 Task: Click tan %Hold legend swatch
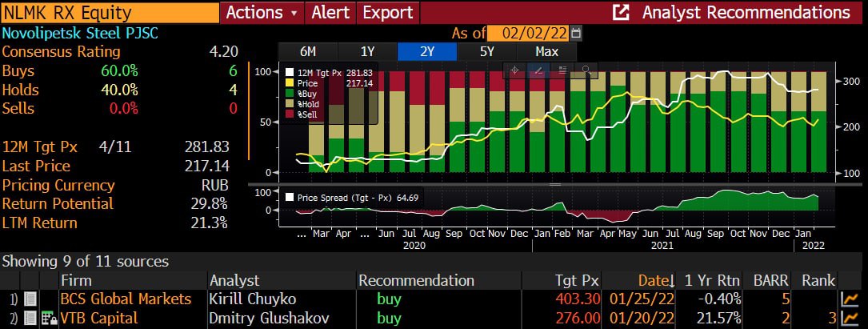pos(290,103)
